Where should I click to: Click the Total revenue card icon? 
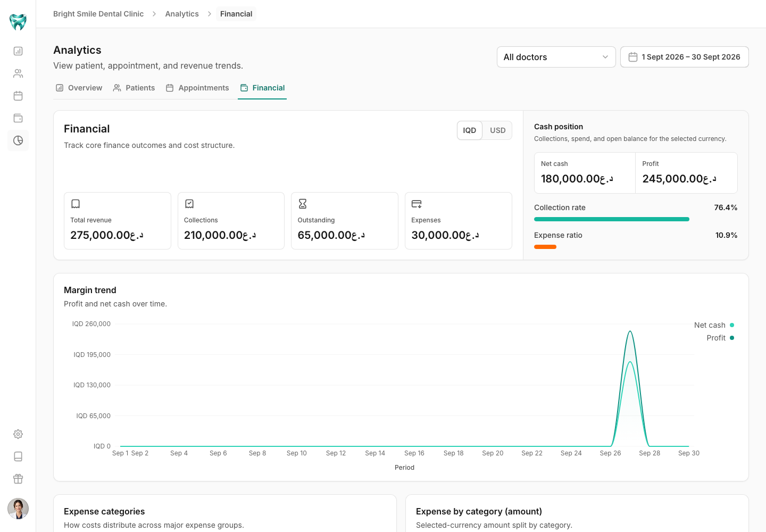tap(76, 204)
